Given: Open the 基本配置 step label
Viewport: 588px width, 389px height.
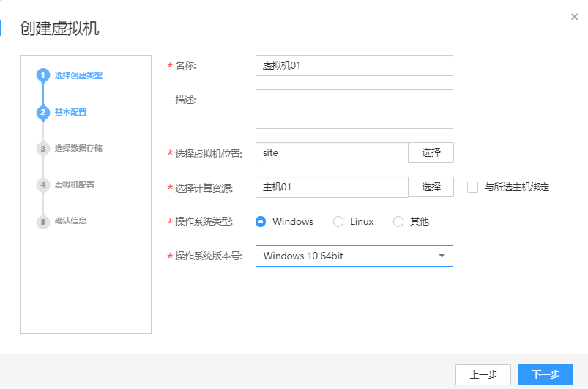Looking at the screenshot, I should click(x=70, y=112).
